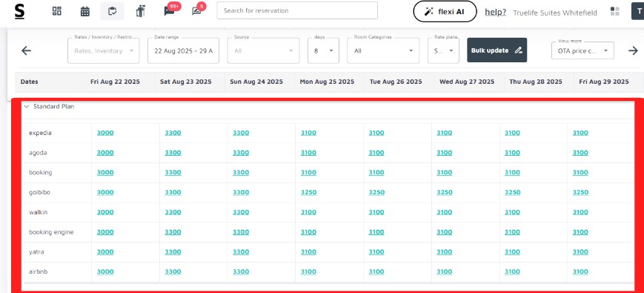This screenshot has width=644, height=293.
Task: Open goibibo rate 3000 for Fri Aug 22
Action: click(x=105, y=192)
